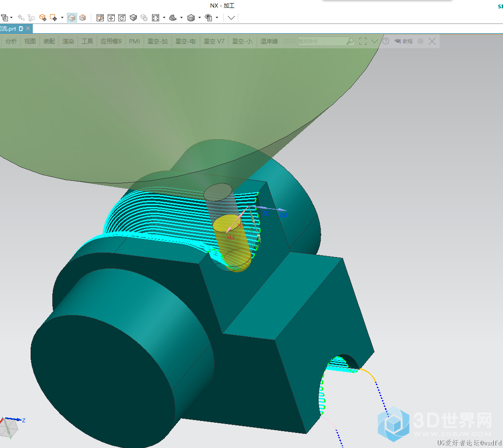
Task: Click the 查找命令 search input field
Action: pyautogui.click(x=321, y=41)
